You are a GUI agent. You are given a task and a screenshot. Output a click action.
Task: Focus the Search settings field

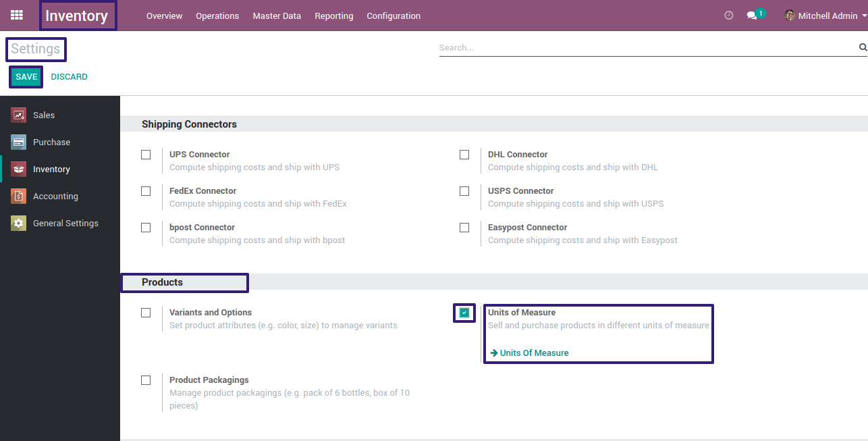click(648, 48)
